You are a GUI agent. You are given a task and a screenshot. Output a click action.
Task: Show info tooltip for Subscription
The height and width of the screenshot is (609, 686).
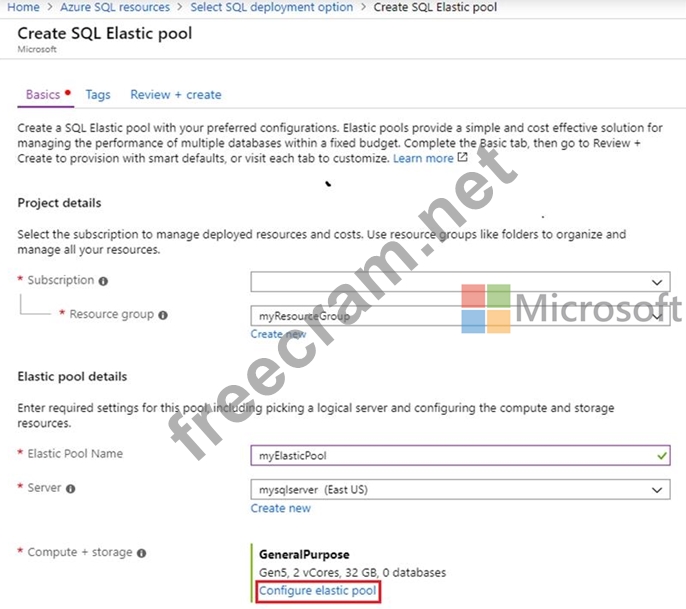tap(103, 281)
